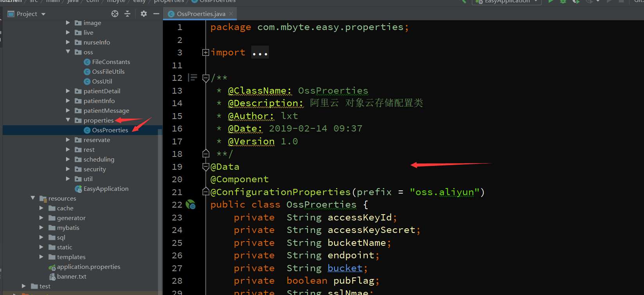This screenshot has width=644, height=295.
Task: Select the EasyApplication class
Action: click(x=106, y=188)
